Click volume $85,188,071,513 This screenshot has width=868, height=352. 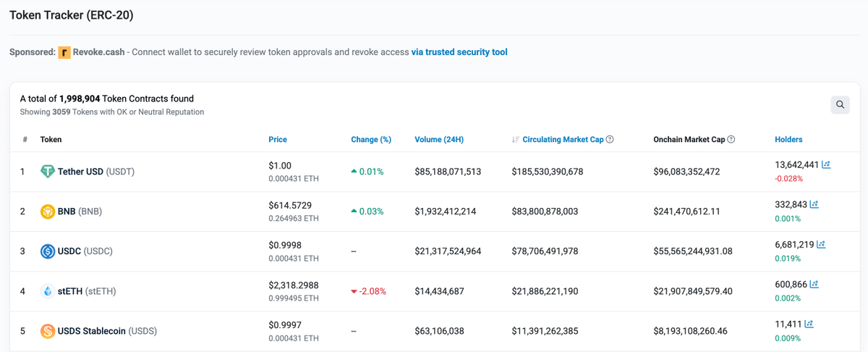click(448, 172)
